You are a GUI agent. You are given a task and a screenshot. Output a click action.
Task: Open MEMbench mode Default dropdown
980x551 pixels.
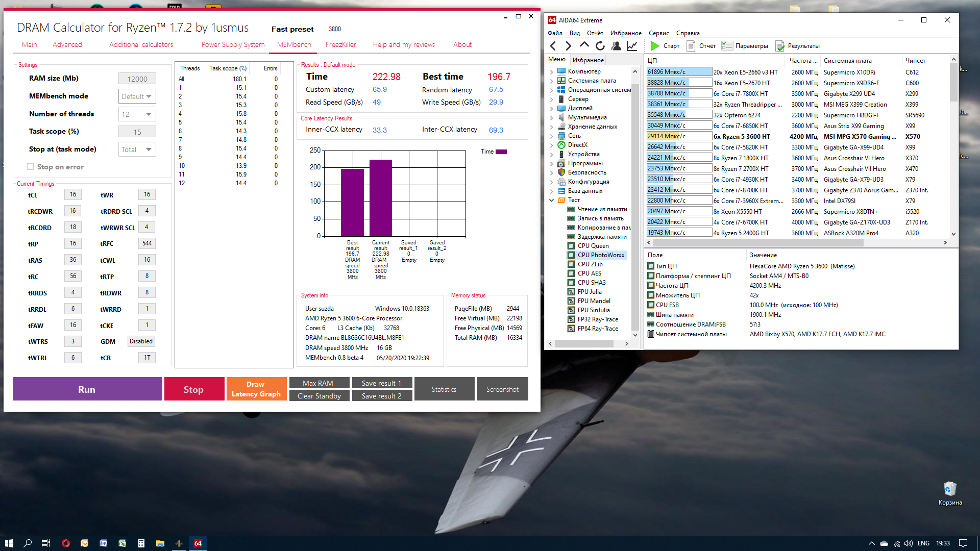(x=137, y=96)
